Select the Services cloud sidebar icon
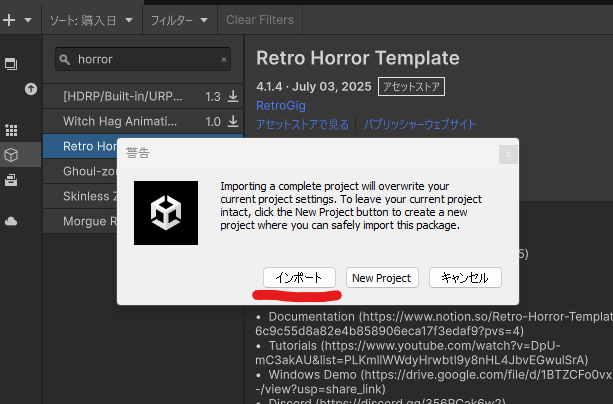613x404 pixels. (11, 221)
